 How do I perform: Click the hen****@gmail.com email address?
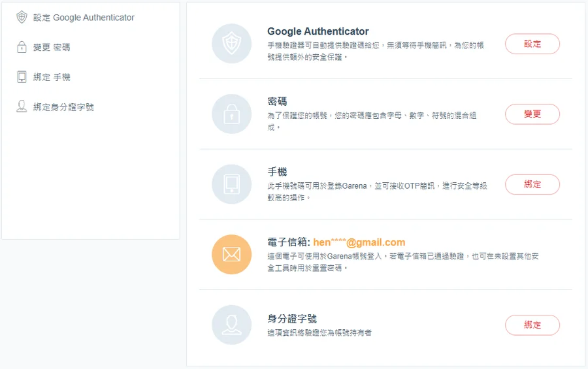point(359,242)
